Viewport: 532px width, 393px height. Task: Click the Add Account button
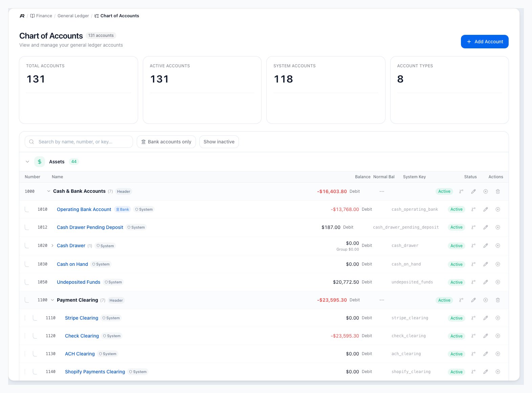click(x=485, y=42)
